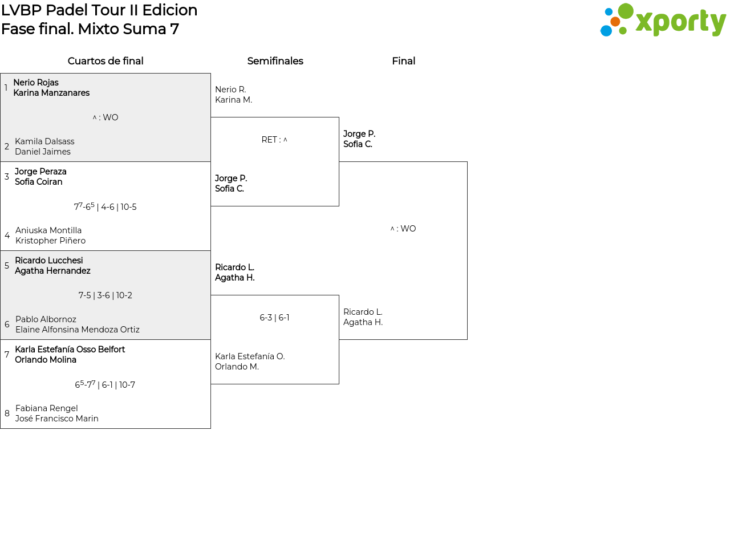Click the 7-6 | 4-6 | 10-5 score

(106, 206)
